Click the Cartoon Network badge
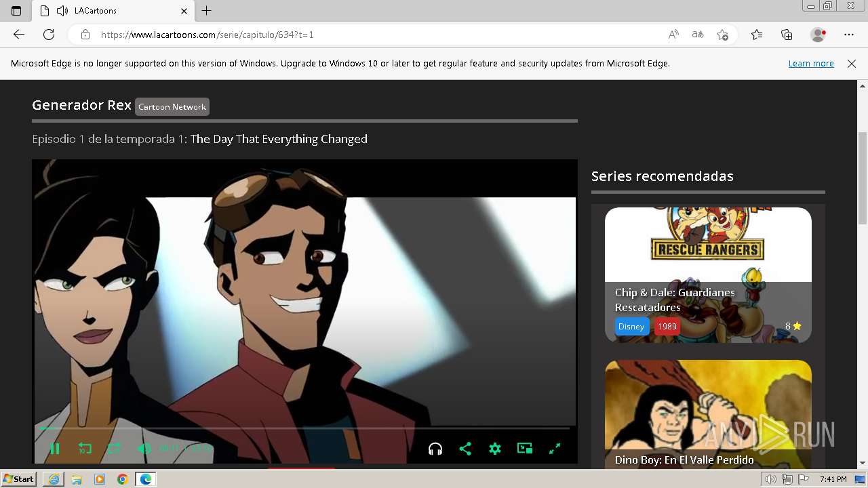This screenshot has width=868, height=488. pyautogui.click(x=172, y=106)
